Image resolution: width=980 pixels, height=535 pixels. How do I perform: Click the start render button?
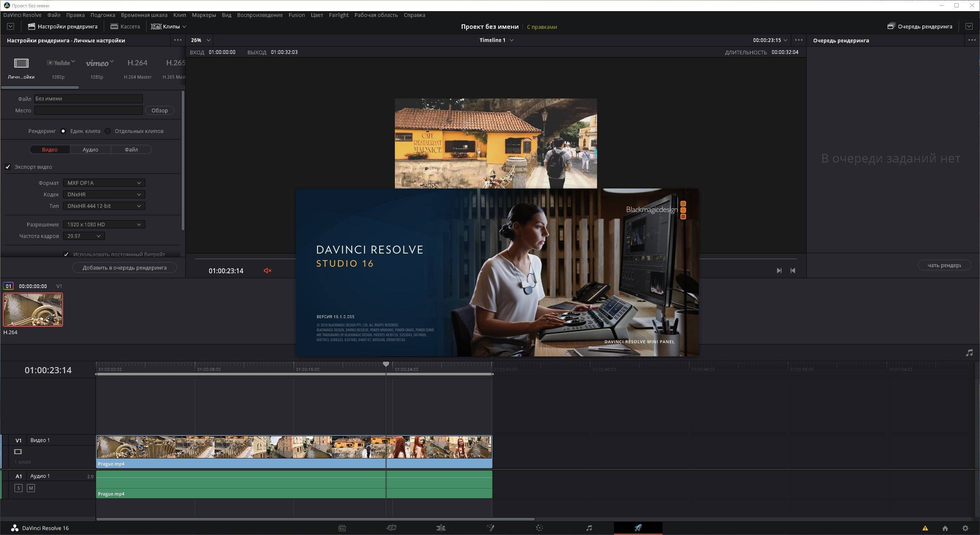point(944,265)
